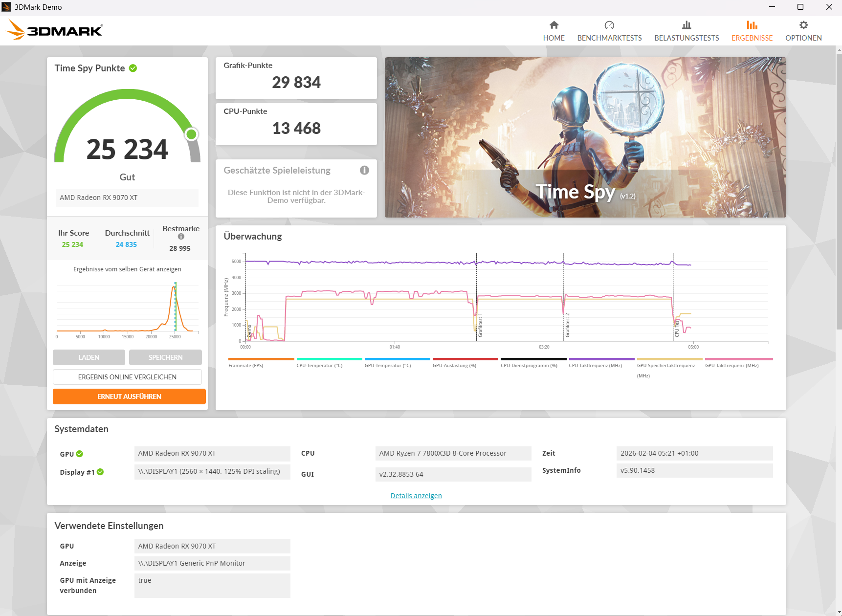Screen dimensions: 842x616
Task: Click the GPU value in Systemdaten
Action: [x=212, y=454]
